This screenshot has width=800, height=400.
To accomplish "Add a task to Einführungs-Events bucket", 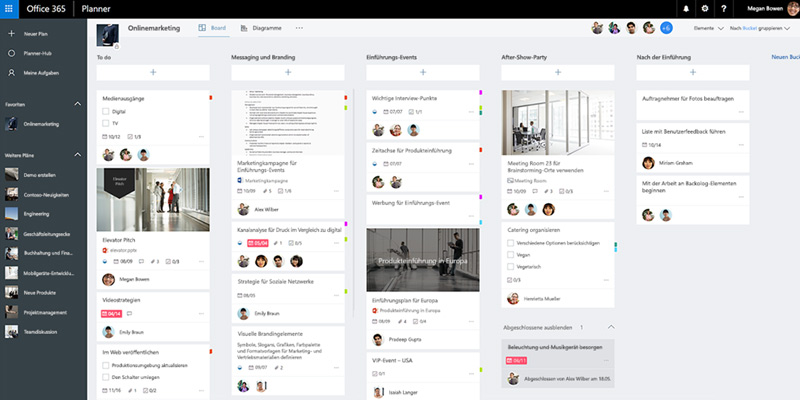I will (x=423, y=72).
